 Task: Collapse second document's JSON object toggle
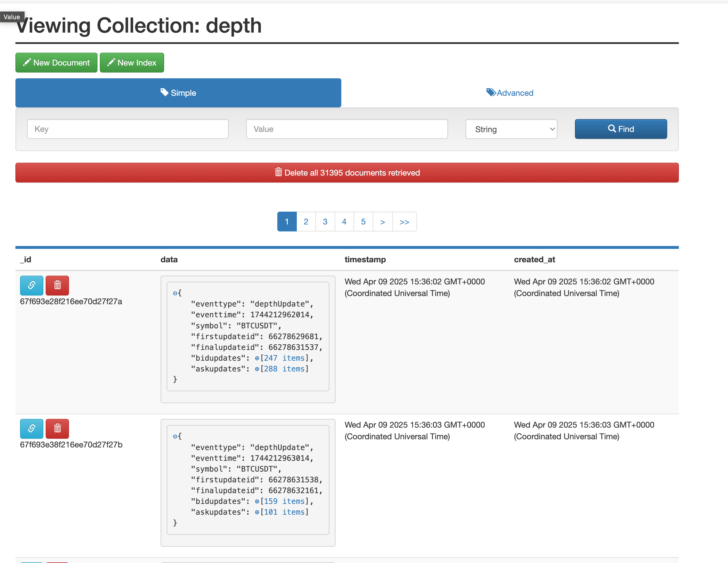[175, 436]
